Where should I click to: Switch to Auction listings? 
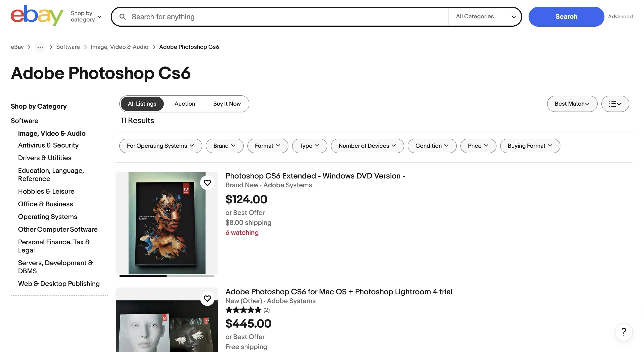[185, 104]
